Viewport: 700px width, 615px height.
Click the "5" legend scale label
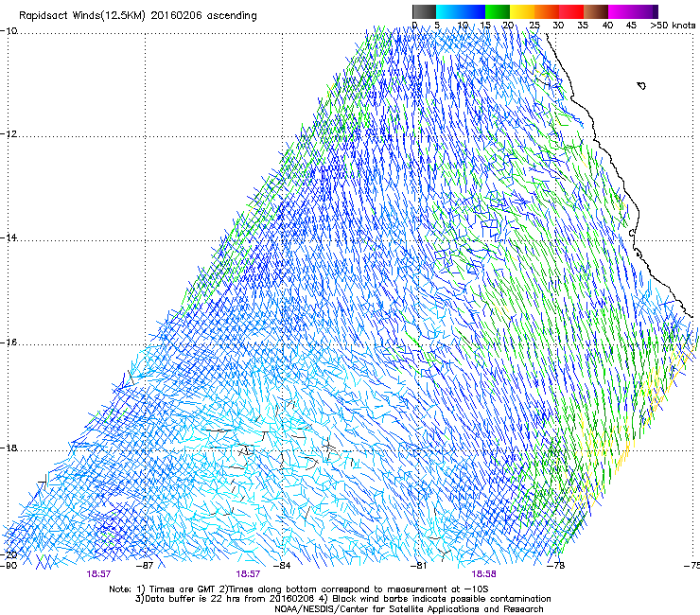[x=437, y=26]
